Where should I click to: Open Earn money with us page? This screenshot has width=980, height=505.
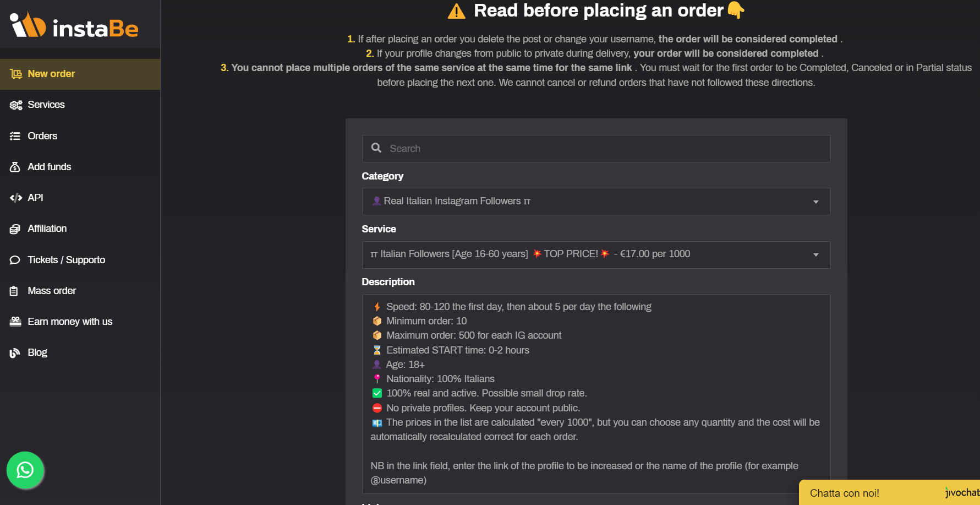70,322
